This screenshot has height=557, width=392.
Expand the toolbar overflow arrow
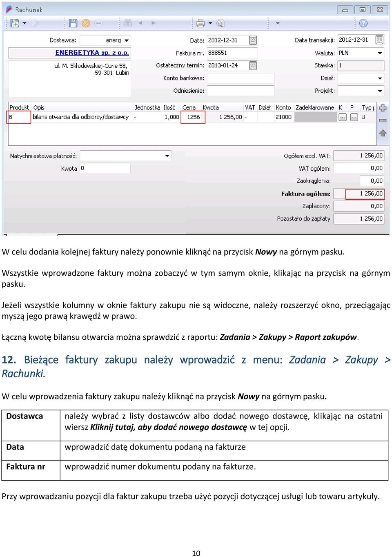(x=278, y=23)
